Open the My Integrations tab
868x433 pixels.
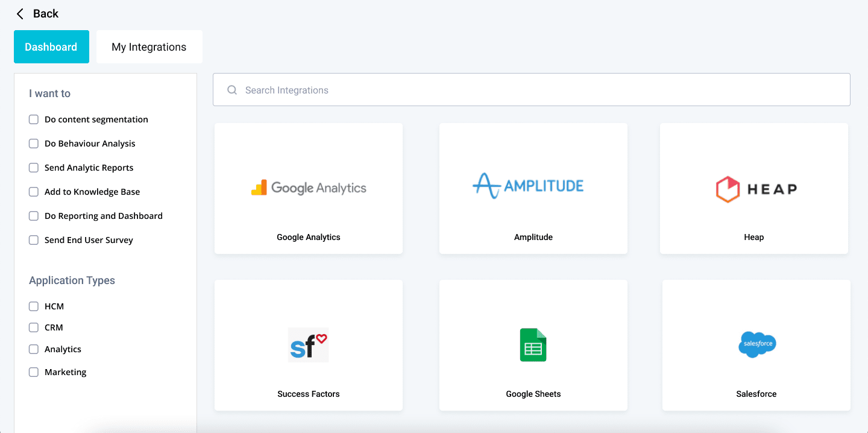click(x=149, y=47)
